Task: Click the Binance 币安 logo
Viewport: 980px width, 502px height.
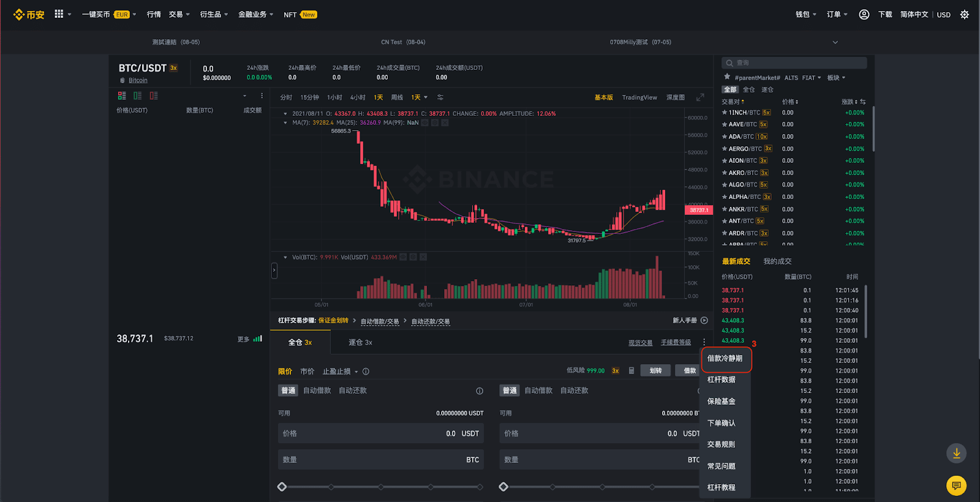Action: (29, 15)
